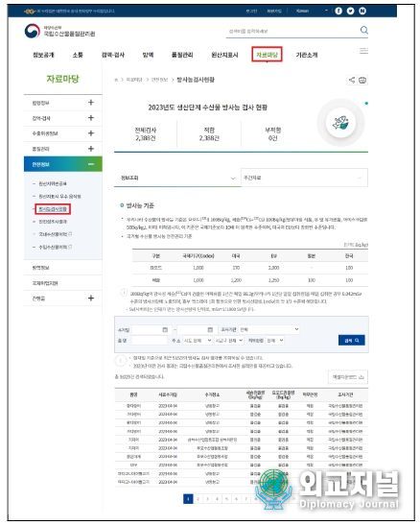Image resolution: width=420 pixels, height=525 pixels.
Task: Open the 조사기관 dropdown in search form
Action: click(268, 329)
